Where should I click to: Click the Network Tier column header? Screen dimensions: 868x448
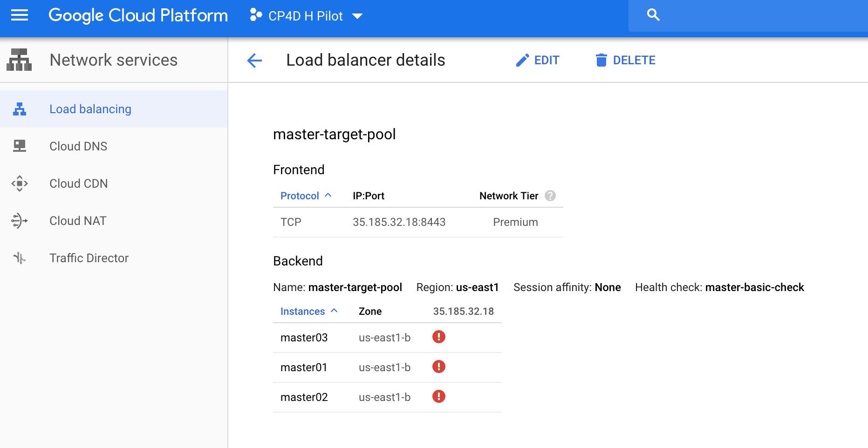509,196
